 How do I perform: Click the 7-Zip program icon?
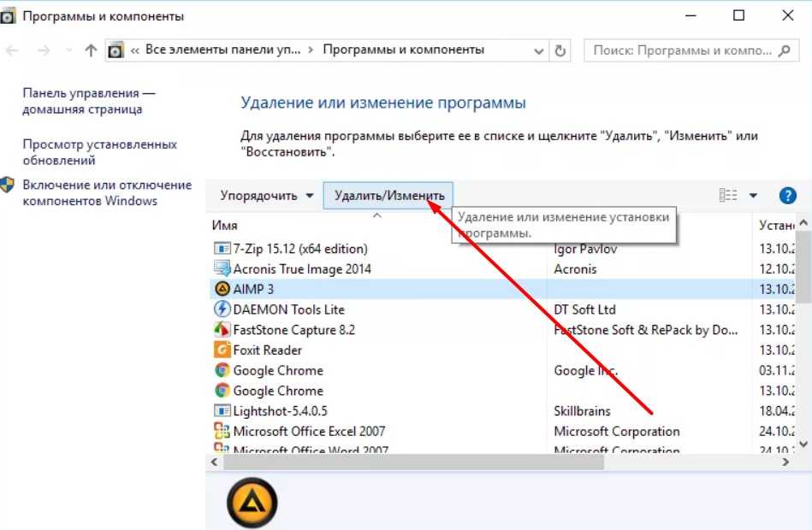[222, 249]
